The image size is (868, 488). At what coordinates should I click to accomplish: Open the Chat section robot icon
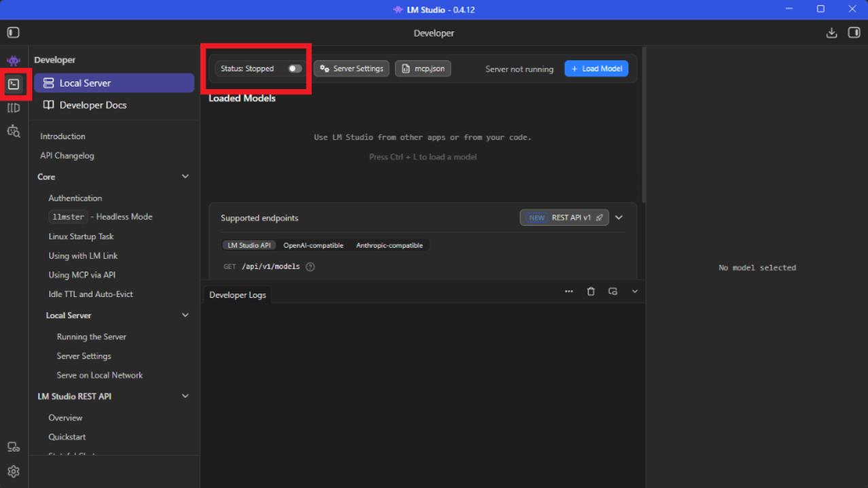(13, 61)
